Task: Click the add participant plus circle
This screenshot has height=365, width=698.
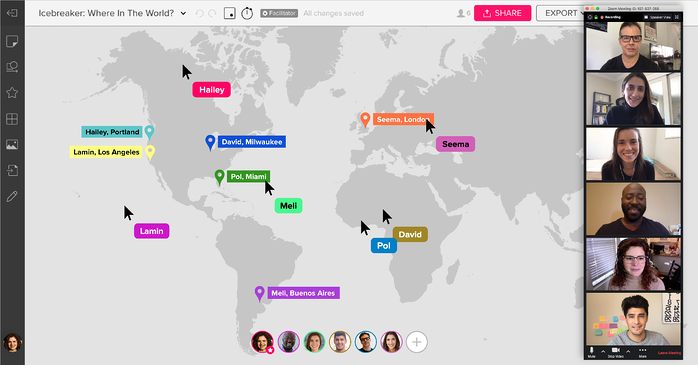Action: (417, 342)
